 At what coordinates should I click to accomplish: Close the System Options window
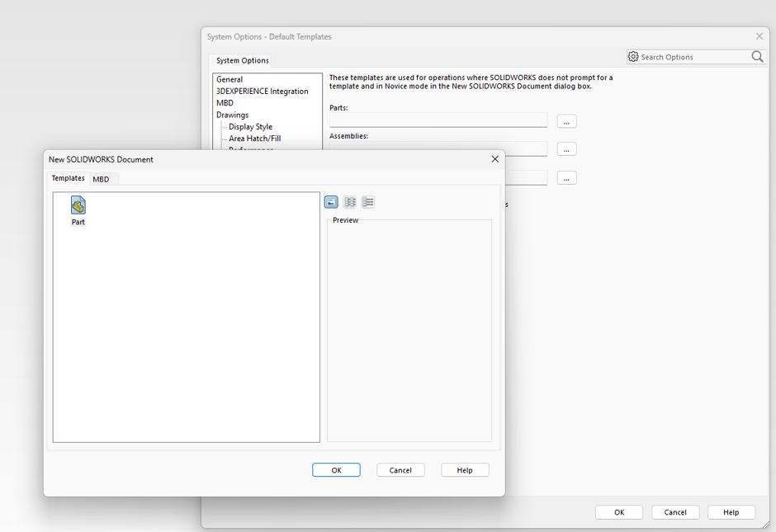pos(759,36)
